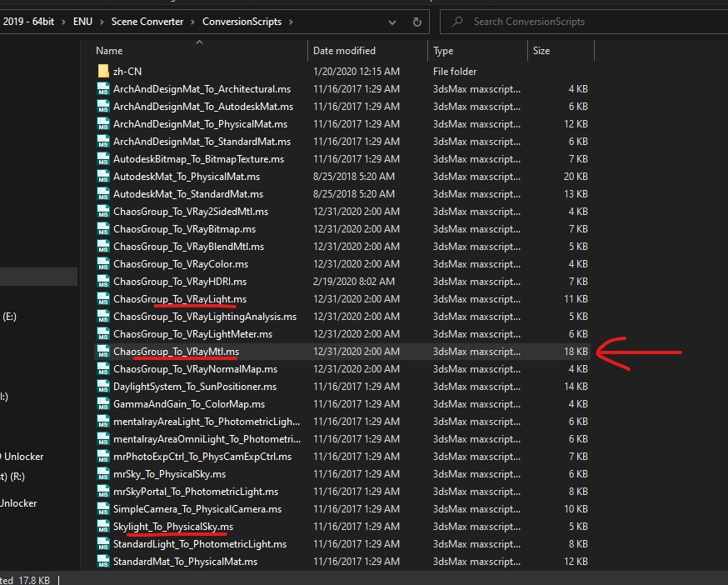Click the ChaosGroup_To_VRayMtl.ms file icon
Screen dimensions: 728x585
(103, 352)
